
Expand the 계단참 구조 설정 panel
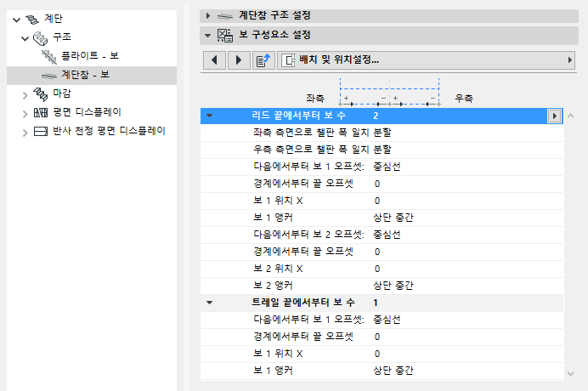tap(207, 16)
